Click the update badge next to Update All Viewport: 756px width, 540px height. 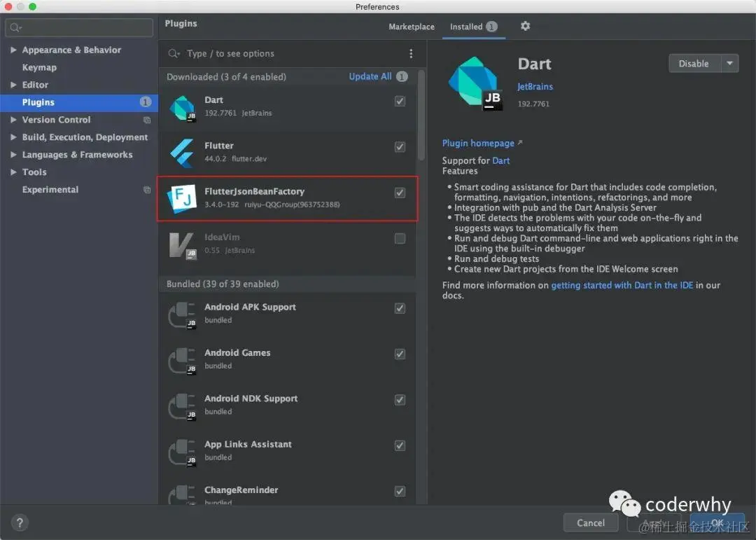point(402,76)
